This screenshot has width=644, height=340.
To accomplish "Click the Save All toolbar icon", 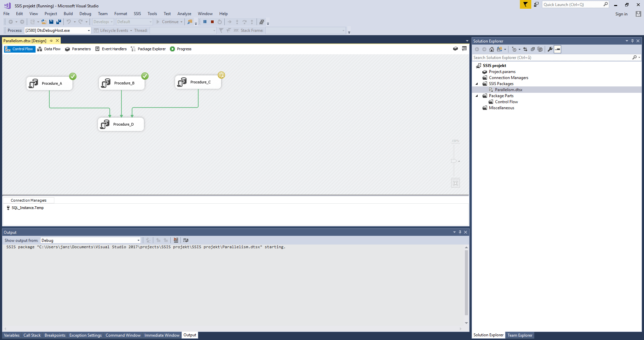I will coord(58,22).
